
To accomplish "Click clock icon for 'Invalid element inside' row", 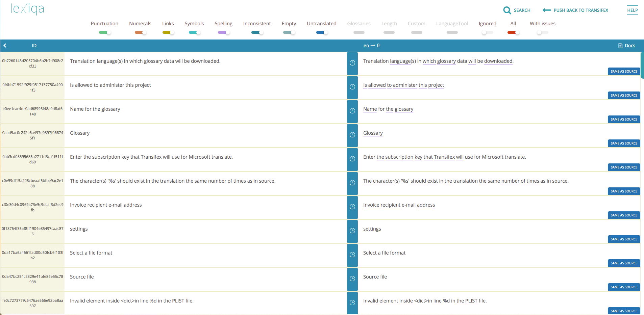I will (x=352, y=303).
